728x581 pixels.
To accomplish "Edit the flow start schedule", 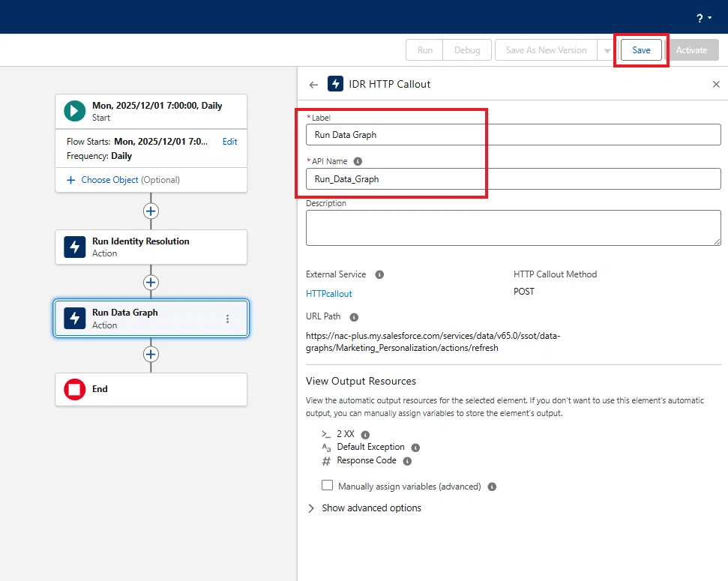I will click(x=230, y=142).
